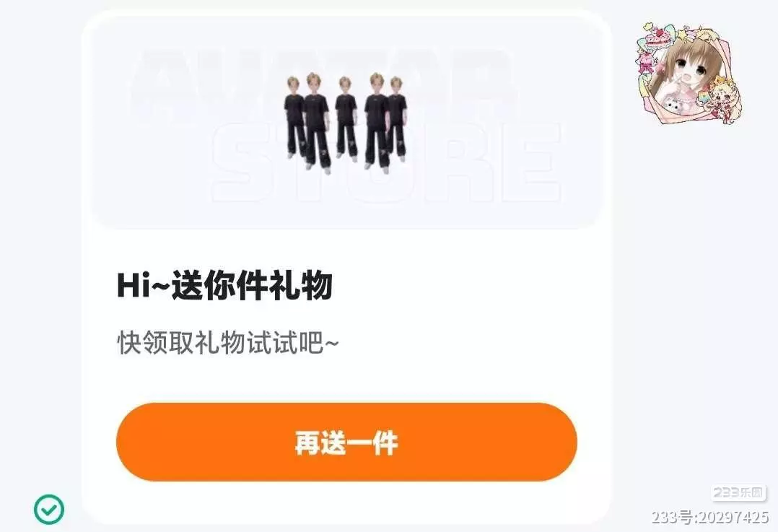Click the 233乐园 watermark logo

[738, 492]
